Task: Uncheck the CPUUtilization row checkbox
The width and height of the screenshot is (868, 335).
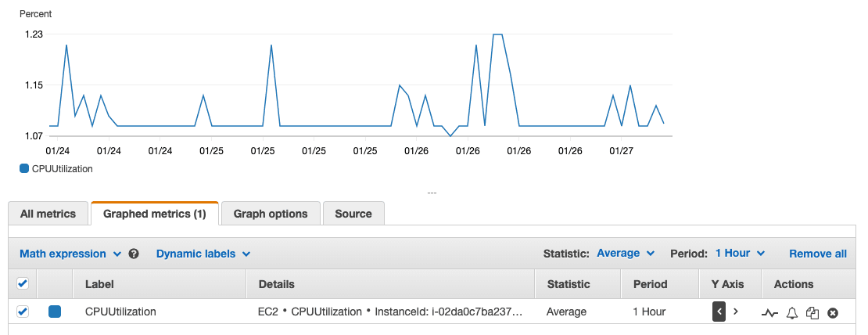Action: pyautogui.click(x=23, y=312)
